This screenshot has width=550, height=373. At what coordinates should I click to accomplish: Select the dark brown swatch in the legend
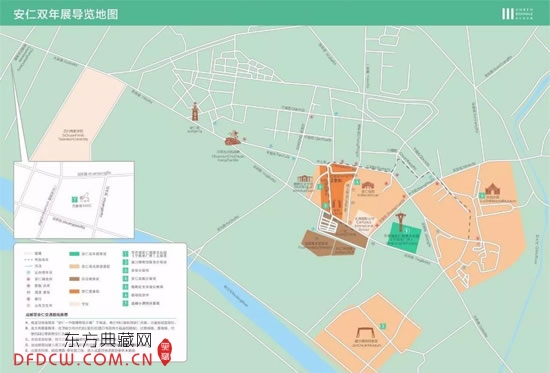tap(74, 279)
